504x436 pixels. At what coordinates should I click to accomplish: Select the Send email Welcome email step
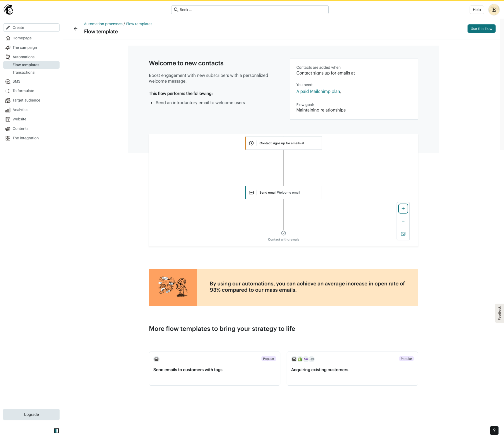283,193
